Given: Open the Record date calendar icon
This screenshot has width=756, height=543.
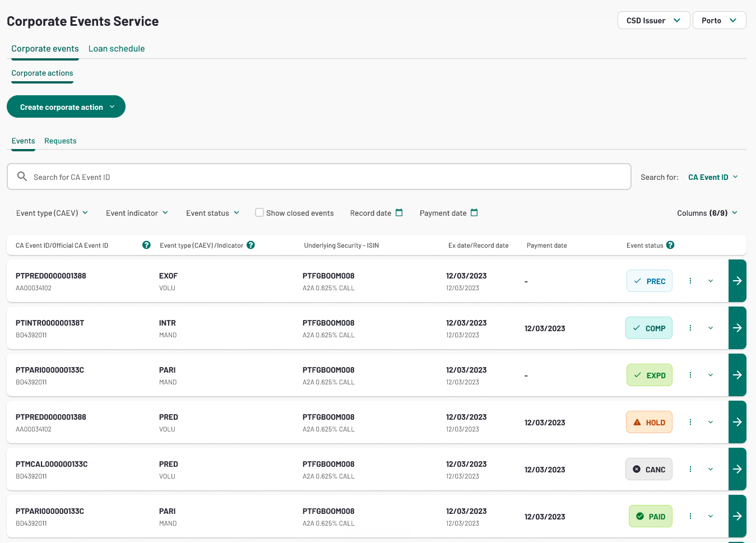Looking at the screenshot, I should tap(399, 212).
